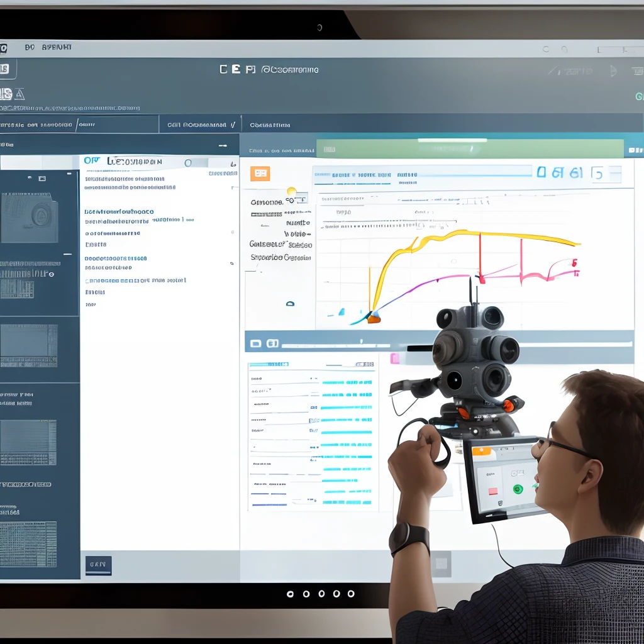
Task: Click the green round button on the tablet screen
Action: click(x=518, y=489)
